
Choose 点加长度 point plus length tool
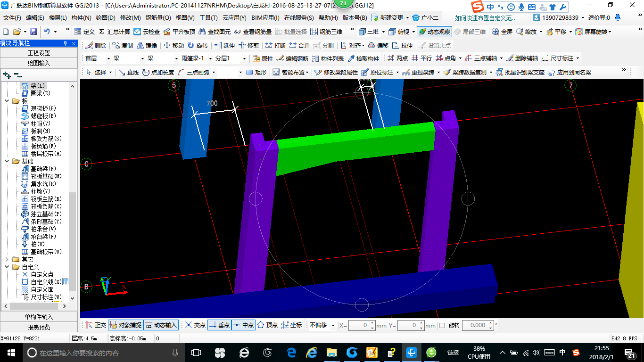(158, 73)
